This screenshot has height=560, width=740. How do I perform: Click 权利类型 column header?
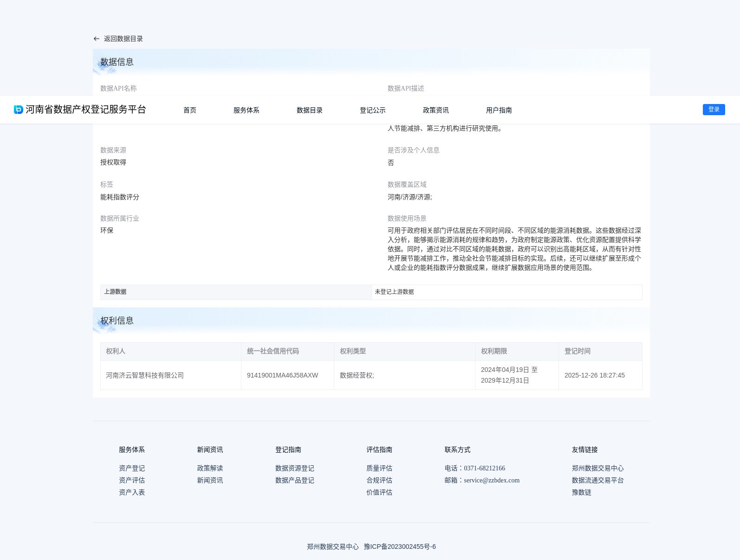404,351
